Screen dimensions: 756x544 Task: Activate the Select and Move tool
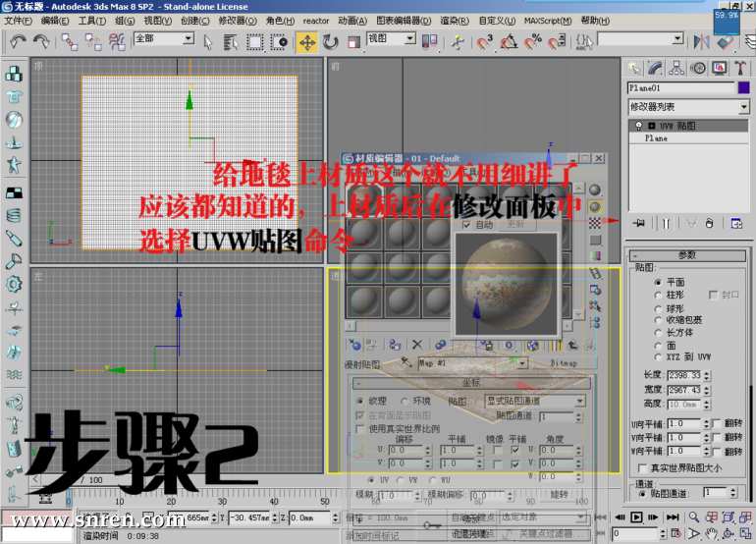click(307, 42)
